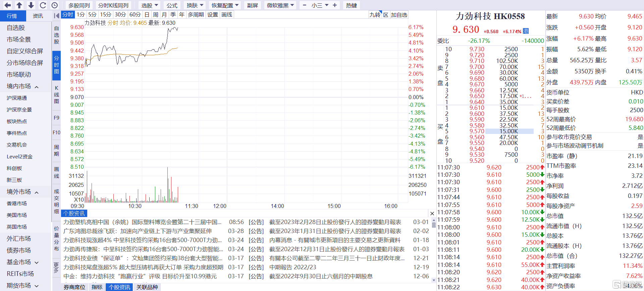
Task: Open the 选股 dropdown
Action: click(x=150, y=5)
